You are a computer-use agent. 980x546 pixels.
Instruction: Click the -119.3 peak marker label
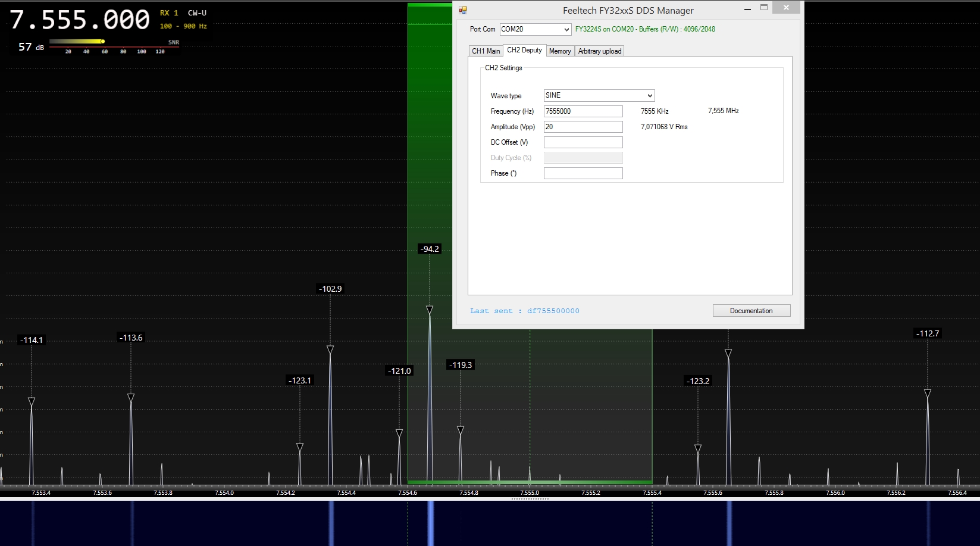click(x=461, y=365)
